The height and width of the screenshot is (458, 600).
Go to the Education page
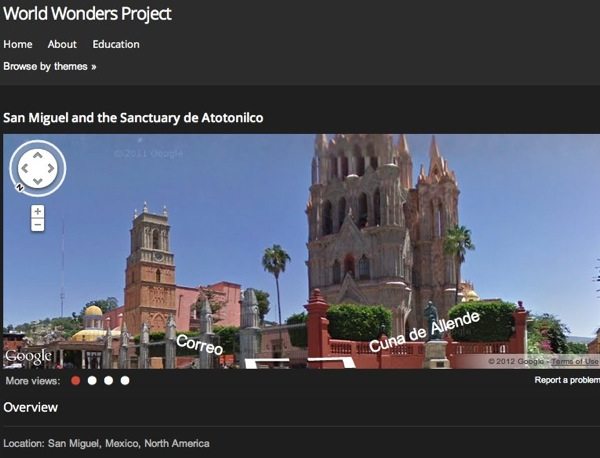point(116,44)
